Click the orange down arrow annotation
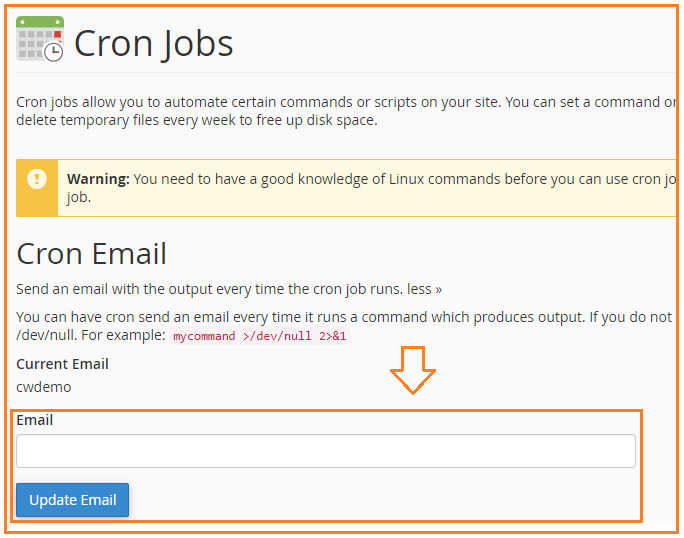This screenshot has width=684, height=538. click(413, 370)
